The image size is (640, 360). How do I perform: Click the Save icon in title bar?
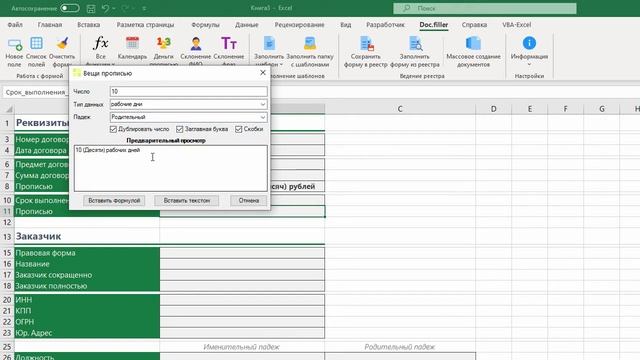tap(91, 8)
